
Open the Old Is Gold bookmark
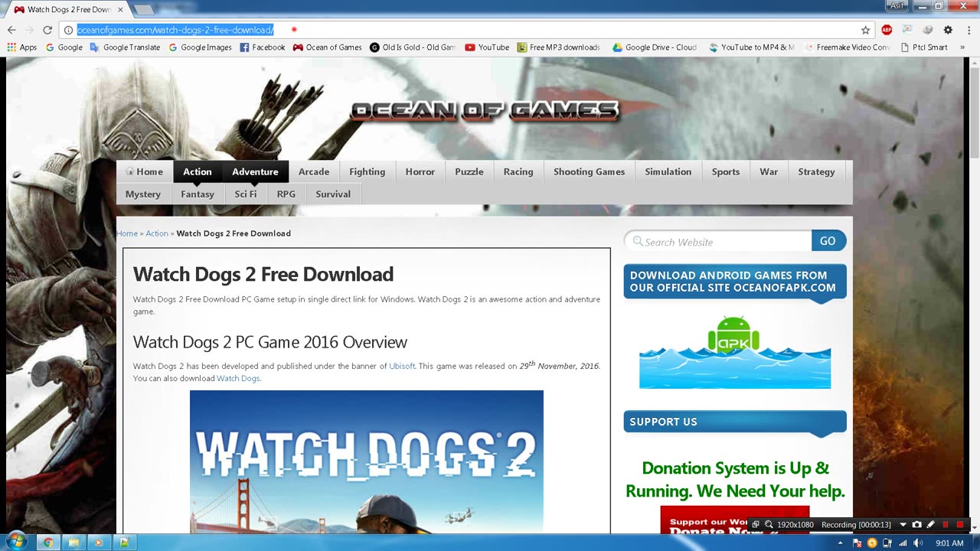[412, 47]
